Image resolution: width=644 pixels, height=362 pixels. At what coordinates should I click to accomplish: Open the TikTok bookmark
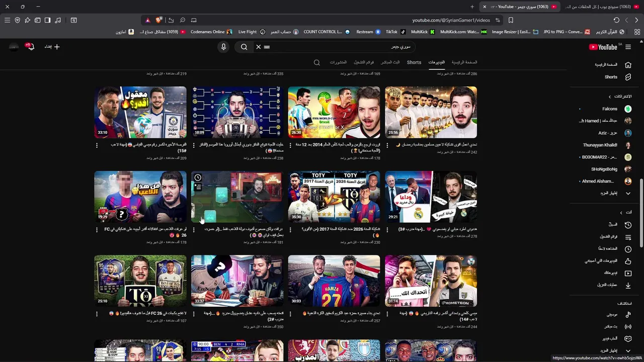pyautogui.click(x=395, y=32)
